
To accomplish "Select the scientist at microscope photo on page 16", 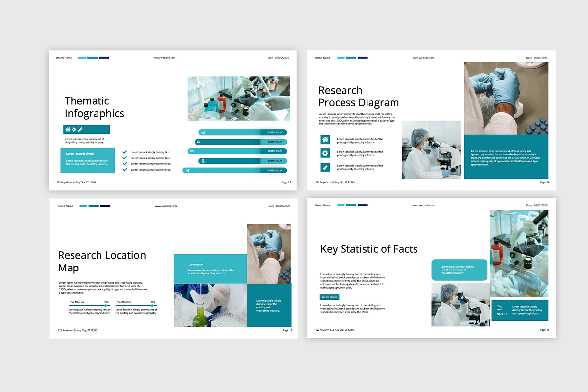I will click(461, 305).
